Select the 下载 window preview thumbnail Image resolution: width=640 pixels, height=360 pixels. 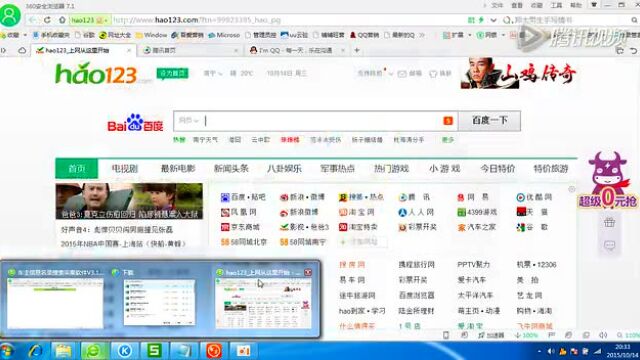click(159, 298)
